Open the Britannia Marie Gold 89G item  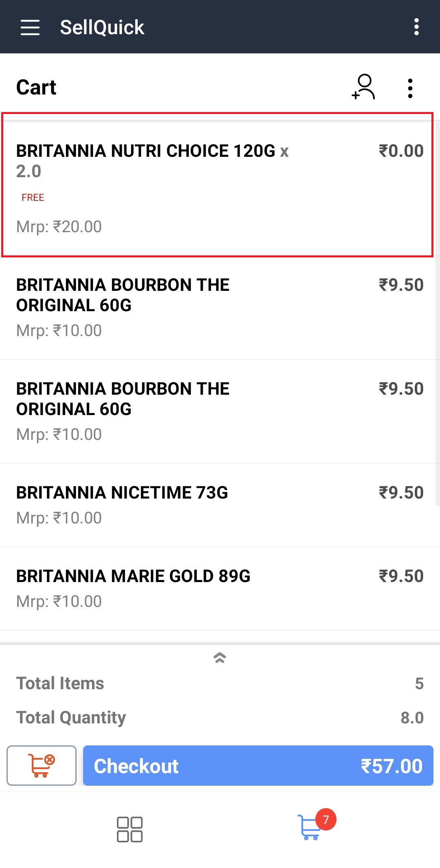pyautogui.click(x=133, y=576)
